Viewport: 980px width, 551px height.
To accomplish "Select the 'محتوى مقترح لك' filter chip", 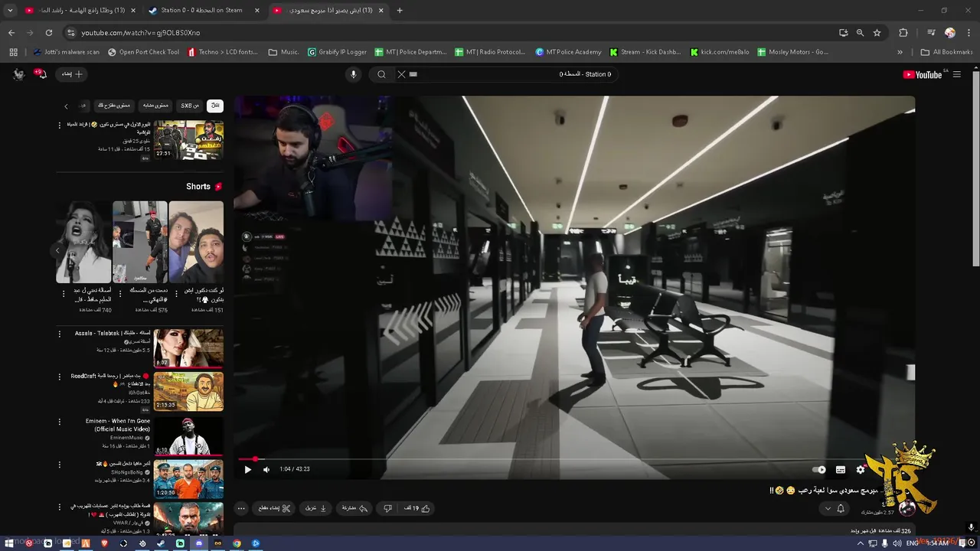I will pyautogui.click(x=114, y=106).
